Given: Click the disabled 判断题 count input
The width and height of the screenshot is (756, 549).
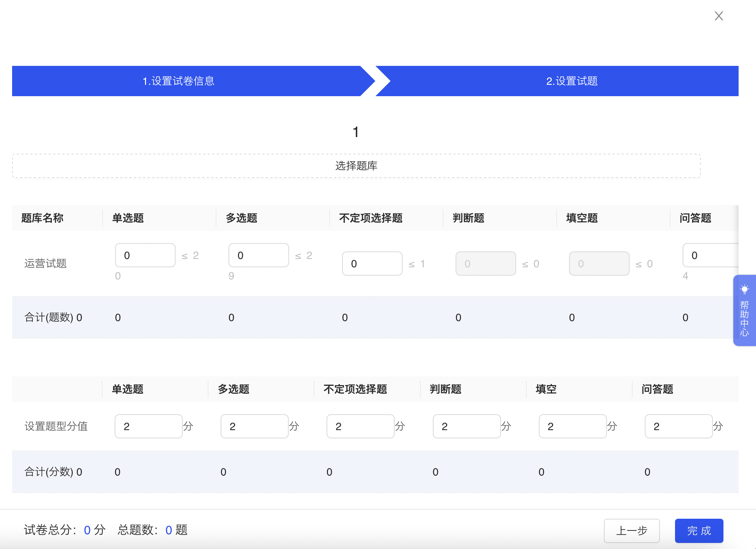Looking at the screenshot, I should (486, 264).
